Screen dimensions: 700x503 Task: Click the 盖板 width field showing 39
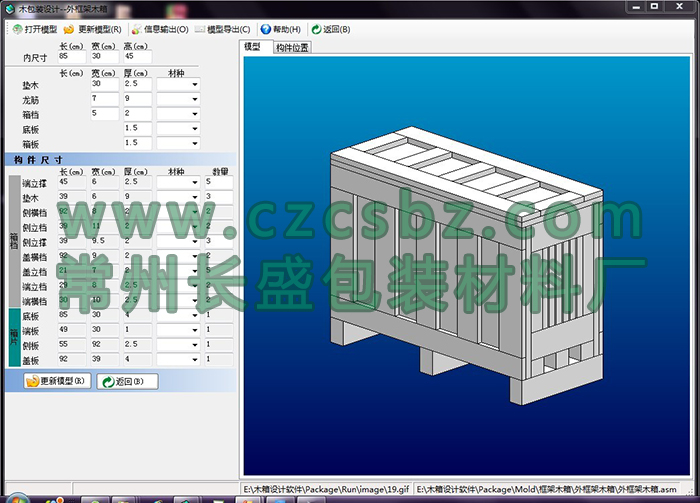(x=105, y=359)
